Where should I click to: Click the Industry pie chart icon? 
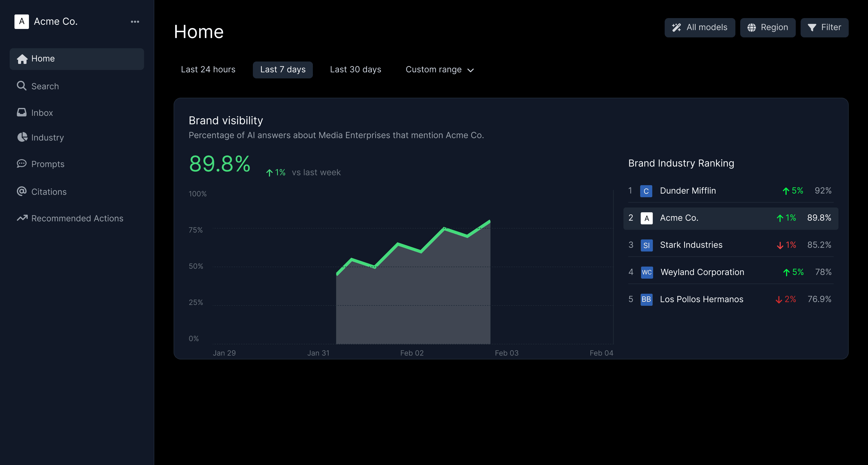[22, 137]
